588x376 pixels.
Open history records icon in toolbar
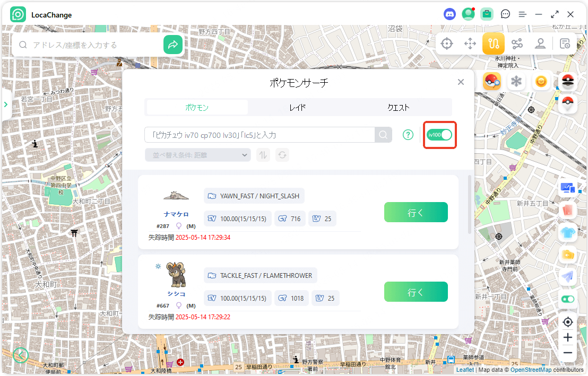[565, 43]
